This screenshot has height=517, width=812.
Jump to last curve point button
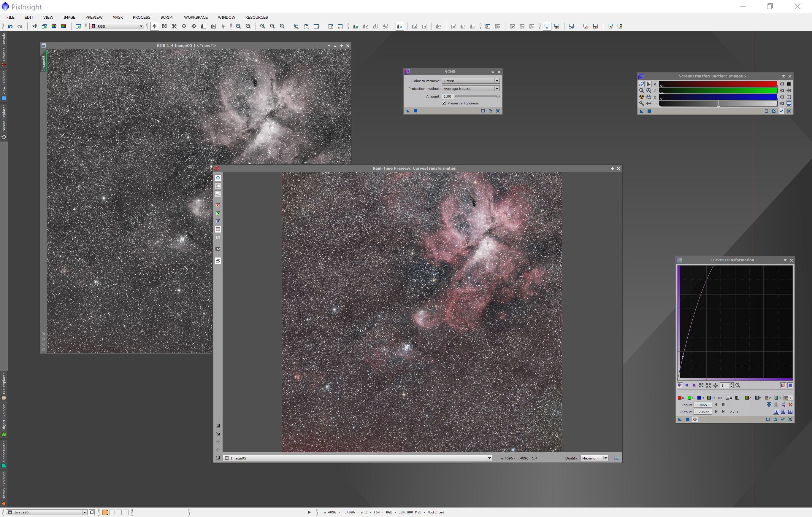[x=723, y=412]
